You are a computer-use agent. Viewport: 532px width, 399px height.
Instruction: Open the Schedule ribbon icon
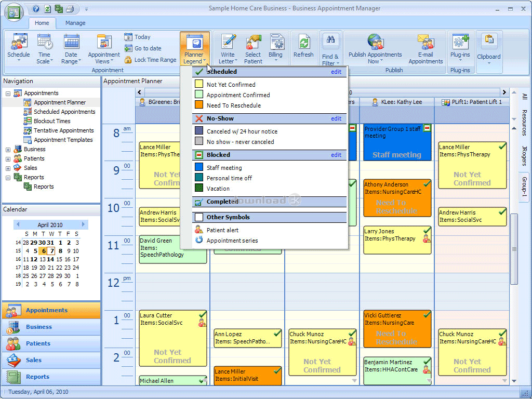pyautogui.click(x=19, y=42)
